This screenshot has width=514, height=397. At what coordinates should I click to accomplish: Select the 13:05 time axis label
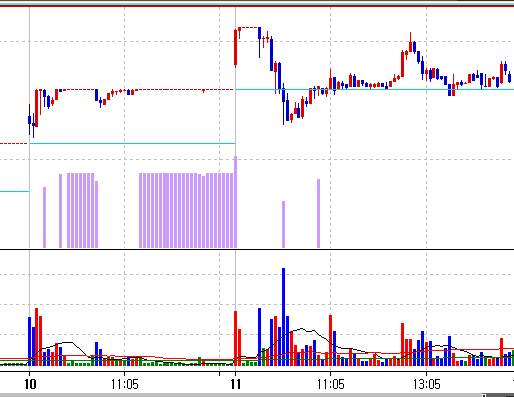click(x=426, y=384)
